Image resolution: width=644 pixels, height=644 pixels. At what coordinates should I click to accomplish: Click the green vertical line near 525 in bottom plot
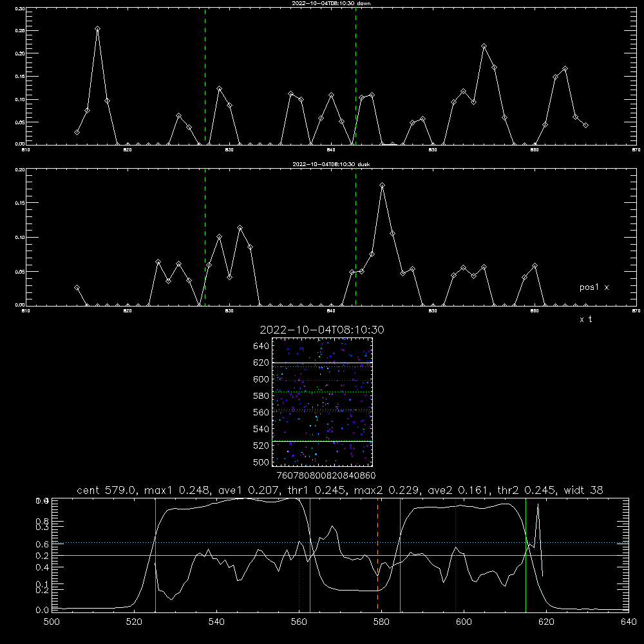coord(155,555)
